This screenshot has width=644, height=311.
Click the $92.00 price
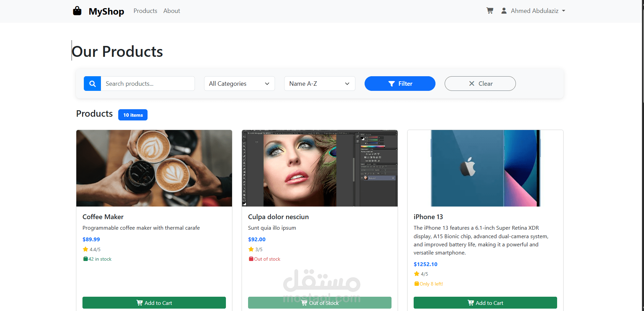coord(257,240)
